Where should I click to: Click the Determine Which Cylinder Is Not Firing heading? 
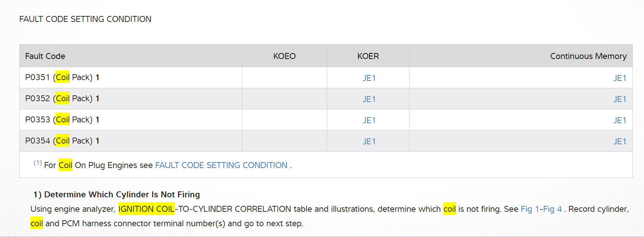click(122, 194)
